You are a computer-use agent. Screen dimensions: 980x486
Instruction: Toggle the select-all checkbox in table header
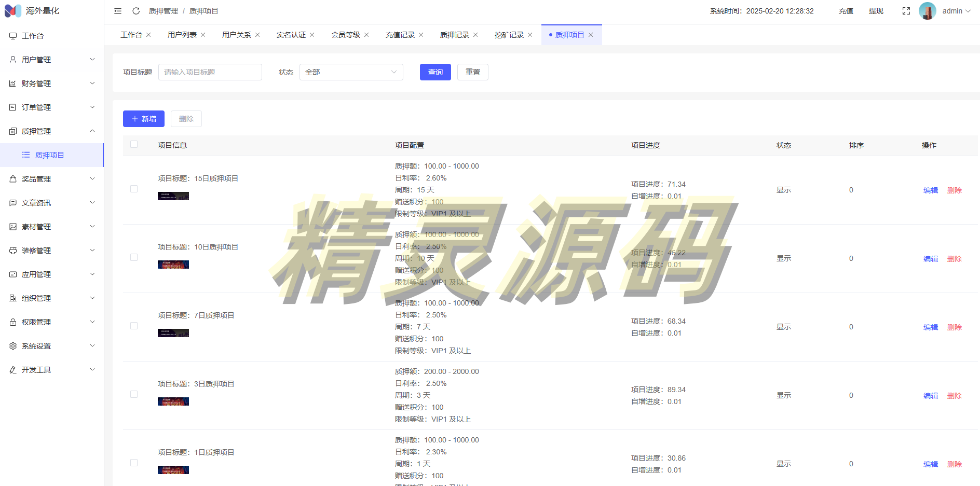[x=134, y=145]
